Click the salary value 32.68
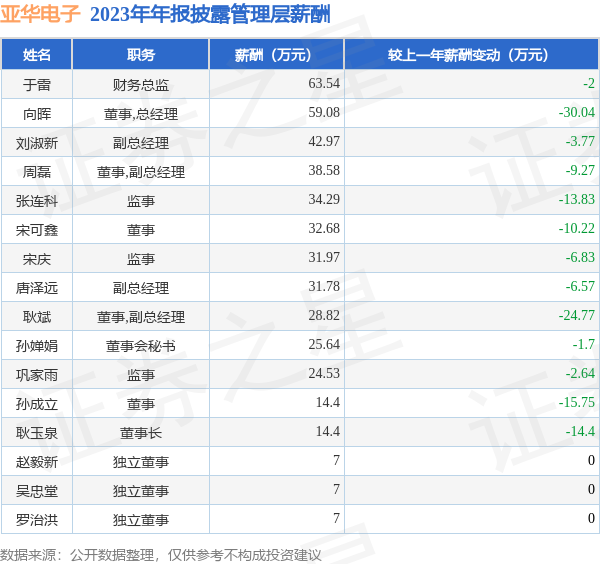Viewport: 600px width, 564px height. pos(324,228)
